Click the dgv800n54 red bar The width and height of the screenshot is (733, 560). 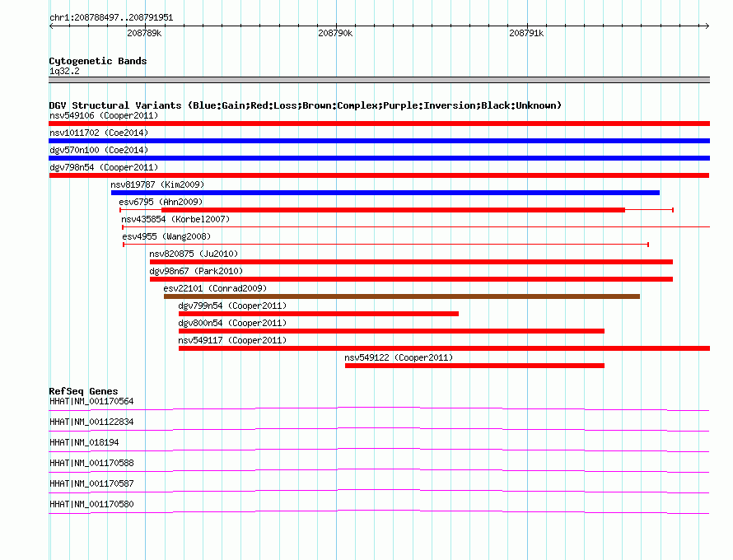point(391,331)
